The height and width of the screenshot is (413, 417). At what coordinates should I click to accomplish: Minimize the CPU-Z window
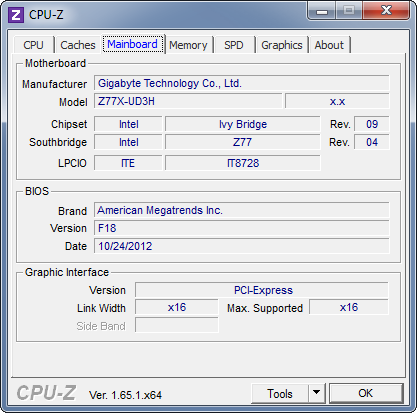322,12
